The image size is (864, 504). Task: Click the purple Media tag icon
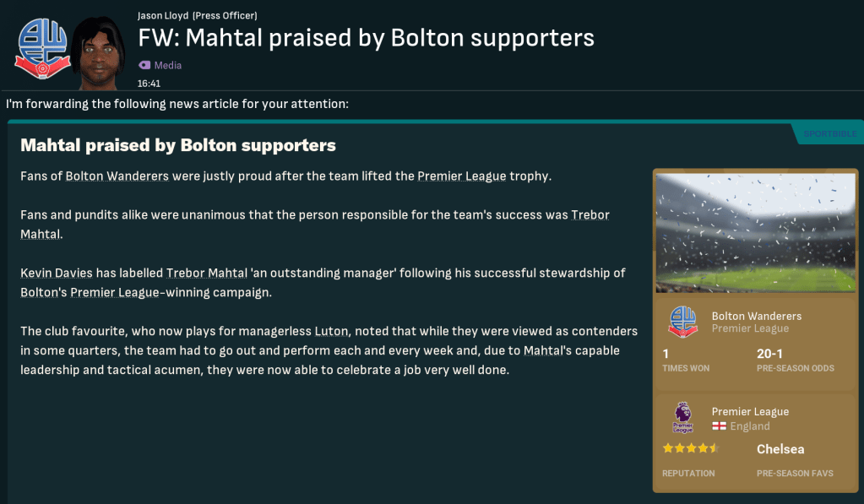coord(144,65)
